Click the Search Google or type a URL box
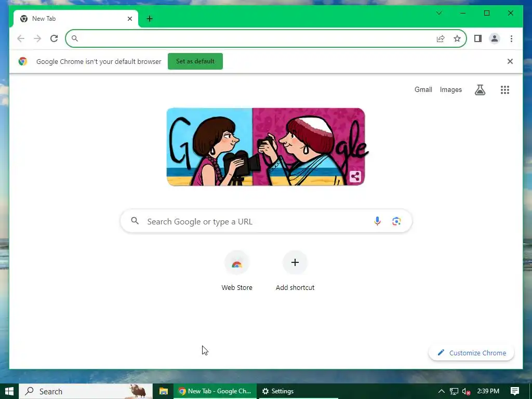Image resolution: width=532 pixels, height=399 pixels. click(266, 221)
